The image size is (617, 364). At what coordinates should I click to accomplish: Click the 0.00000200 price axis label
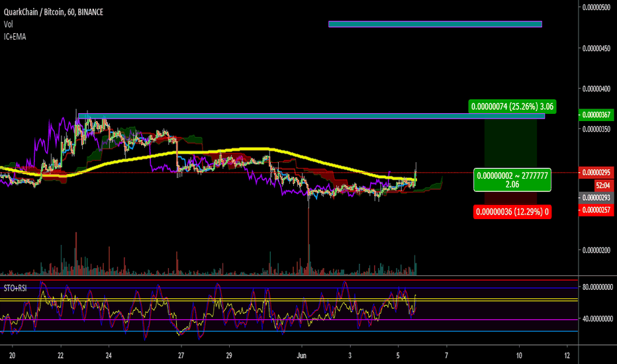[596, 250]
